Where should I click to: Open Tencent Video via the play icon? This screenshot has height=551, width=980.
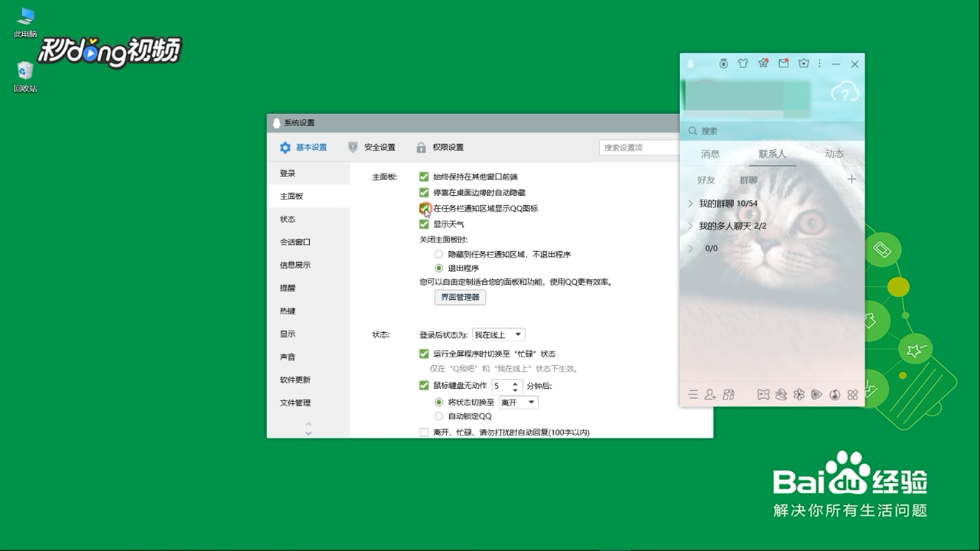coord(816,395)
